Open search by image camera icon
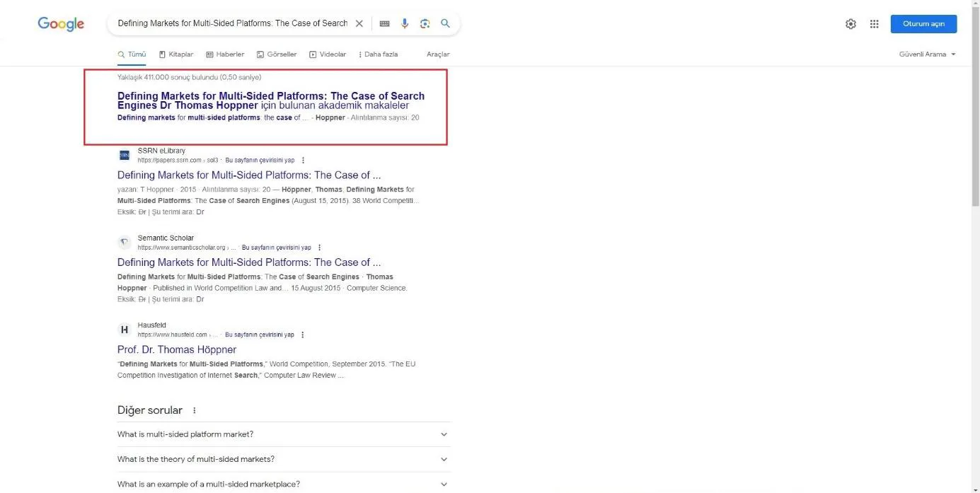The width and height of the screenshot is (980, 493). [x=425, y=23]
